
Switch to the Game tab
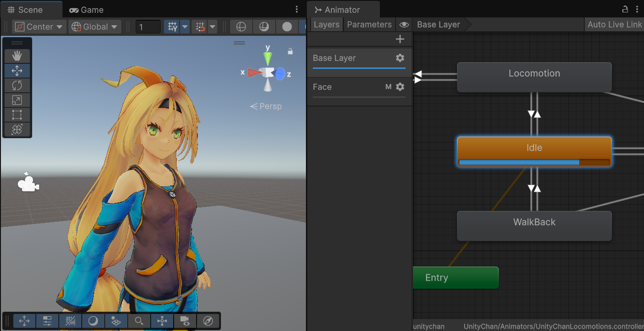[x=86, y=10]
